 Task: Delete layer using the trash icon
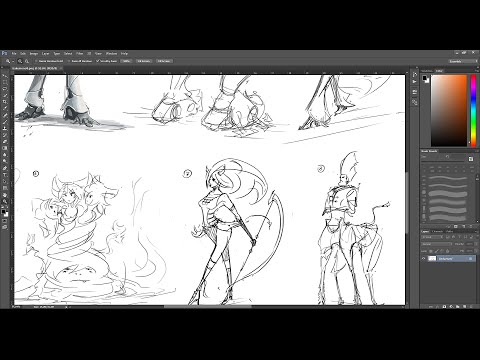click(x=471, y=306)
